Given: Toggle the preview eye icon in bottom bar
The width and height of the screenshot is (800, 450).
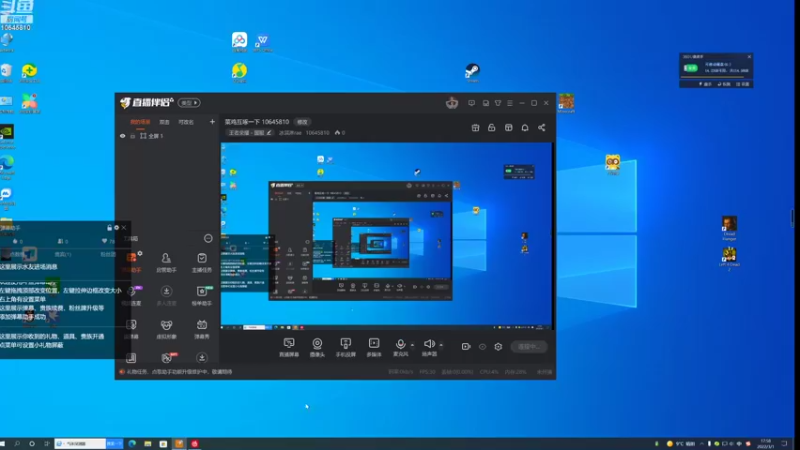Looking at the screenshot, I should [482, 346].
